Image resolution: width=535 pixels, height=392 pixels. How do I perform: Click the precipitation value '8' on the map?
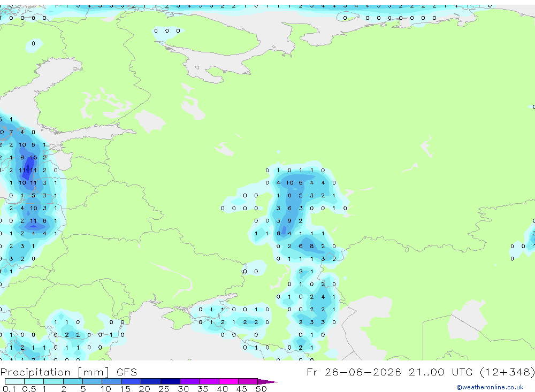tap(311, 246)
